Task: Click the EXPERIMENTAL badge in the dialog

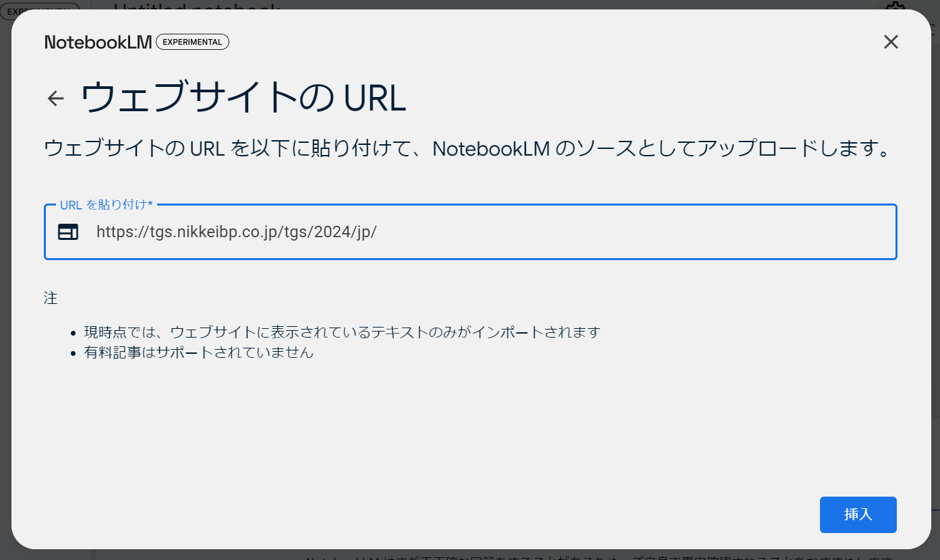Action: [x=192, y=42]
